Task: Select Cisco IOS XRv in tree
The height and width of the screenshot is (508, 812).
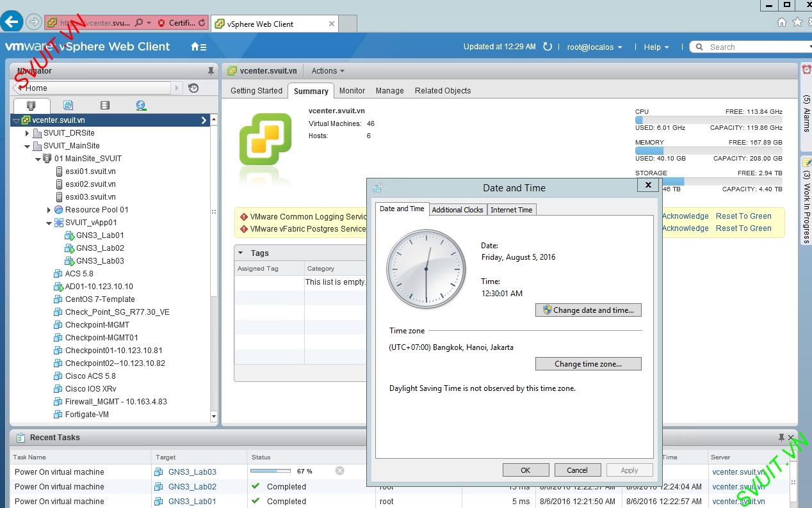Action: pyautogui.click(x=90, y=389)
